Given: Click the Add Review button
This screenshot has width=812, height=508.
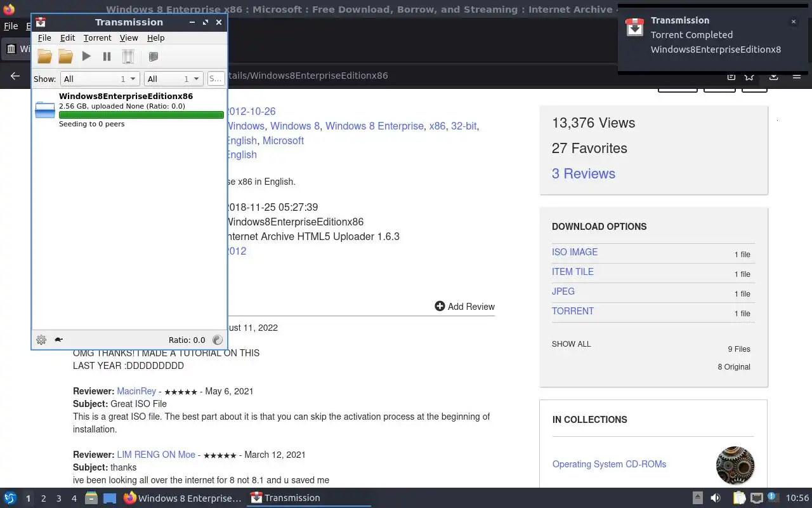Looking at the screenshot, I should 464,306.
